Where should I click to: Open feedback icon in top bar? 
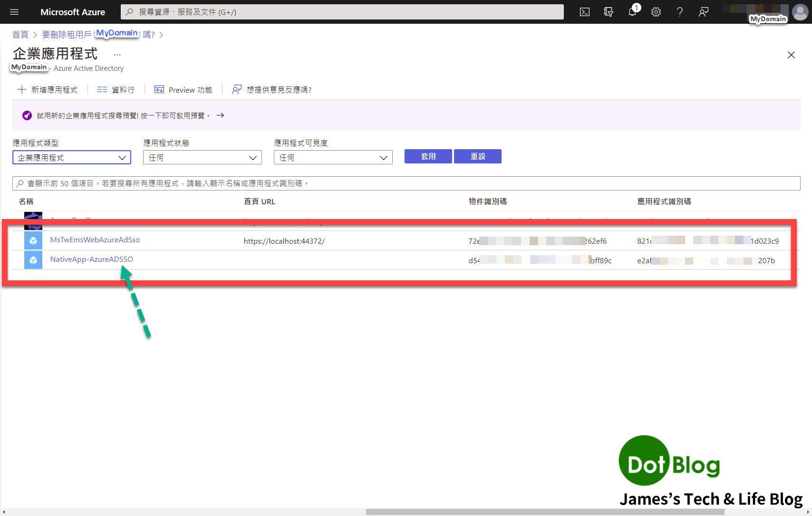point(704,12)
